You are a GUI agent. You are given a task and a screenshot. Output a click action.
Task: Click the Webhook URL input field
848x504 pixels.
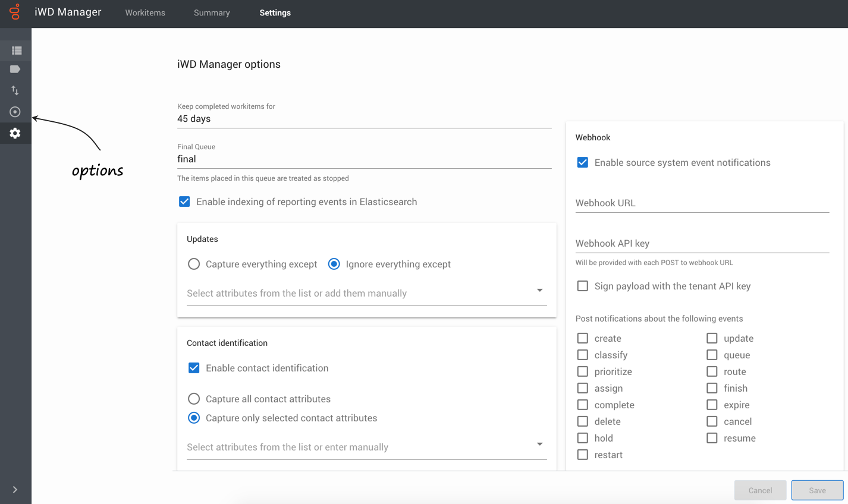[x=702, y=203]
